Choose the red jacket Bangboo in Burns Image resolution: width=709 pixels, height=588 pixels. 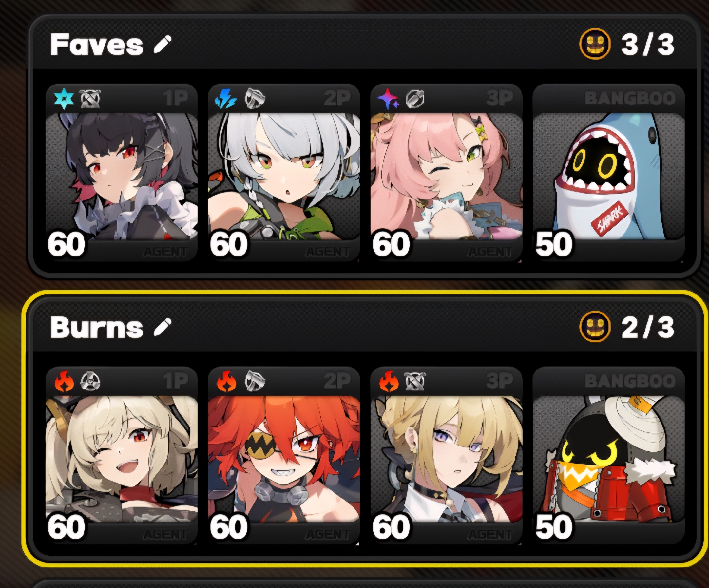tap(609, 459)
